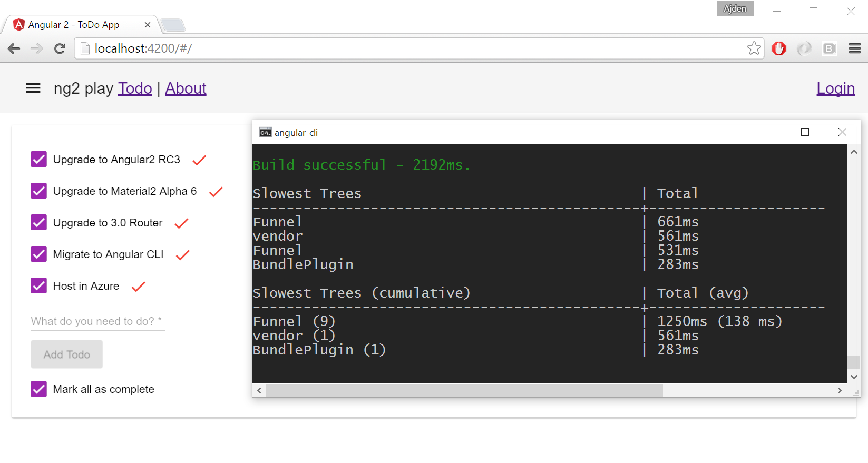Viewport: 868px width, 463px height.
Task: Click the 'Funnel (9)' console row
Action: coord(294,321)
